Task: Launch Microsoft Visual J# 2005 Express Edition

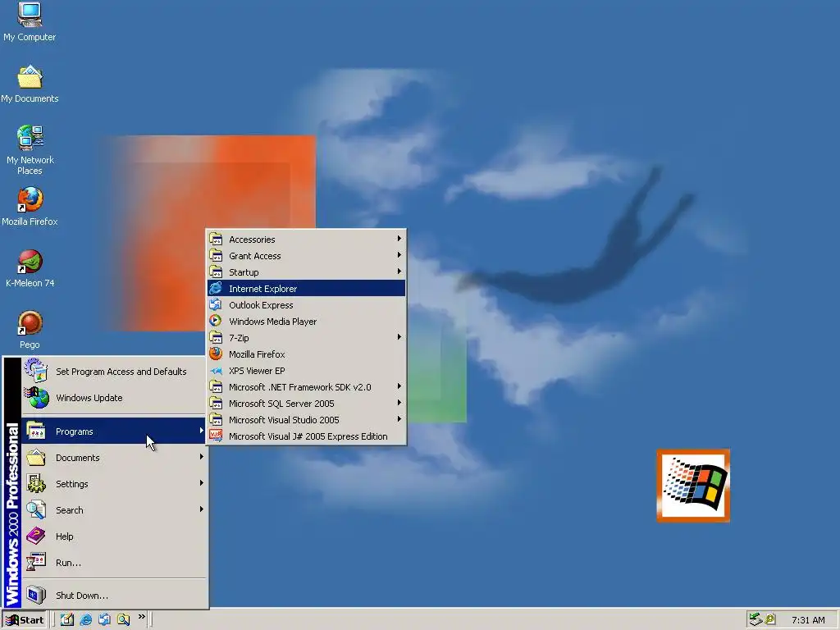Action: click(x=306, y=436)
